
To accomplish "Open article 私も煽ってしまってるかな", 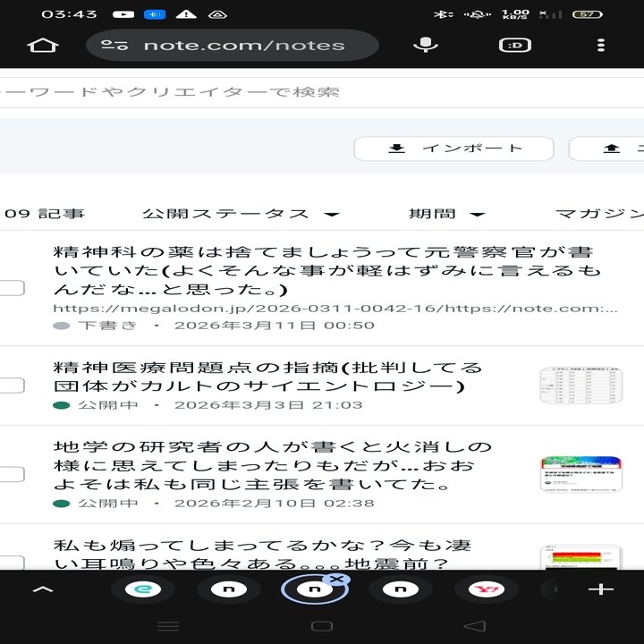I will (262, 554).
